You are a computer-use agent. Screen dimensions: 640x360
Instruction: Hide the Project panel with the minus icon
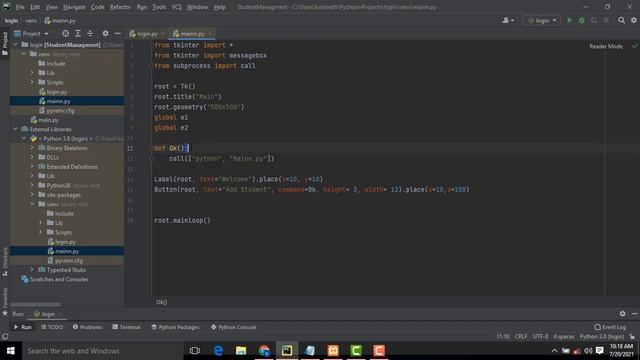[x=118, y=33]
